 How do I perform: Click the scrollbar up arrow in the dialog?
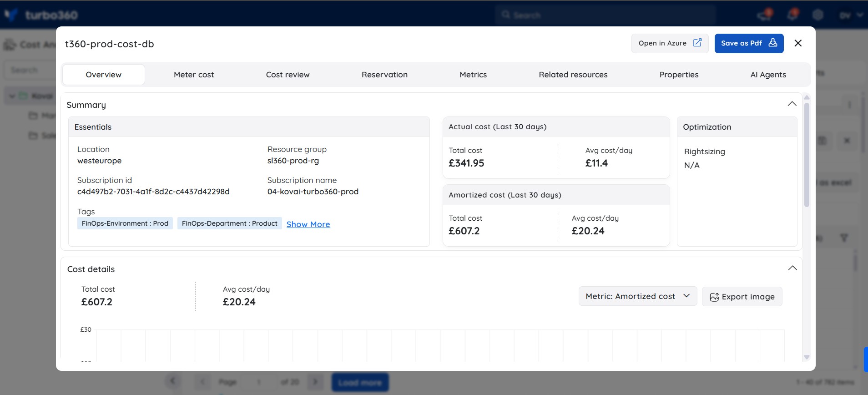[x=807, y=97]
